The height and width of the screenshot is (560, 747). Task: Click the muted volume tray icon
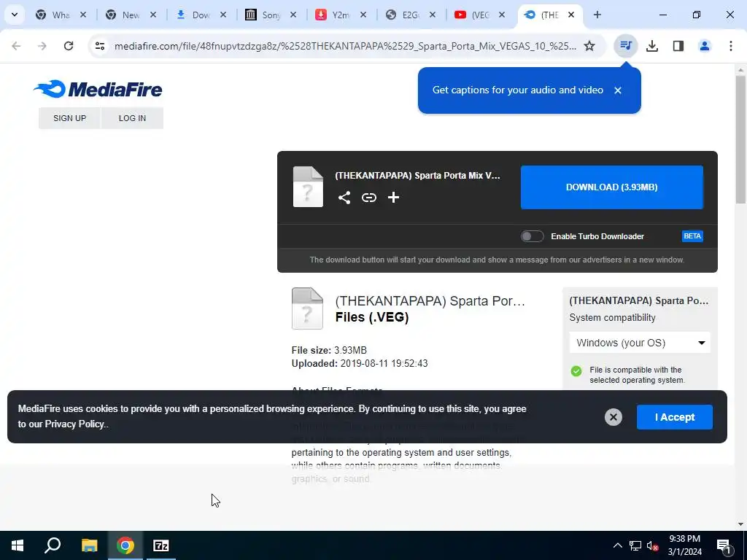tap(652, 545)
